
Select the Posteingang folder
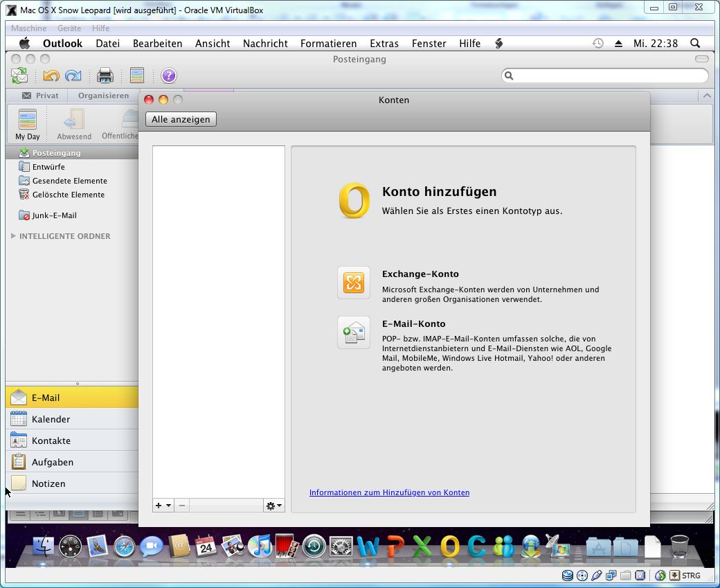[72, 153]
